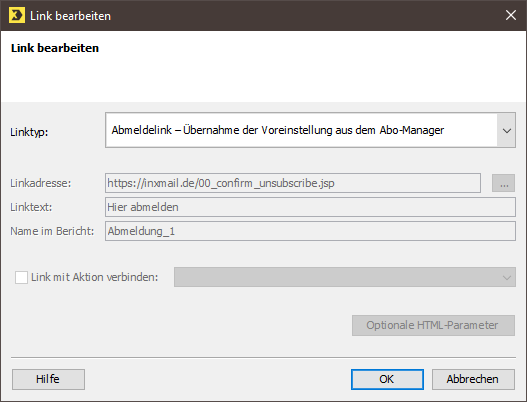
Task: Cancel with the Abbrechen button
Action: pyautogui.click(x=473, y=379)
